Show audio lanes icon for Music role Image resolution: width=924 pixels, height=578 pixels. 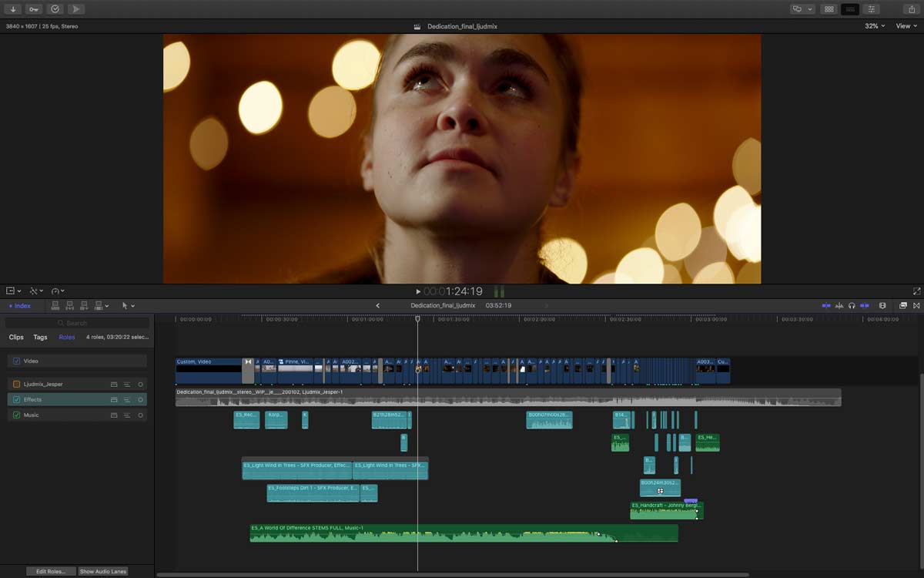(x=114, y=415)
